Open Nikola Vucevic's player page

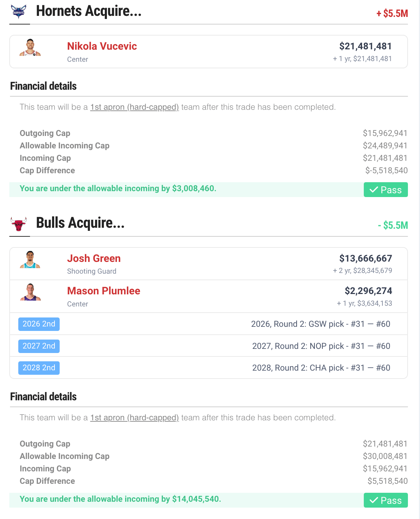pyautogui.click(x=102, y=46)
